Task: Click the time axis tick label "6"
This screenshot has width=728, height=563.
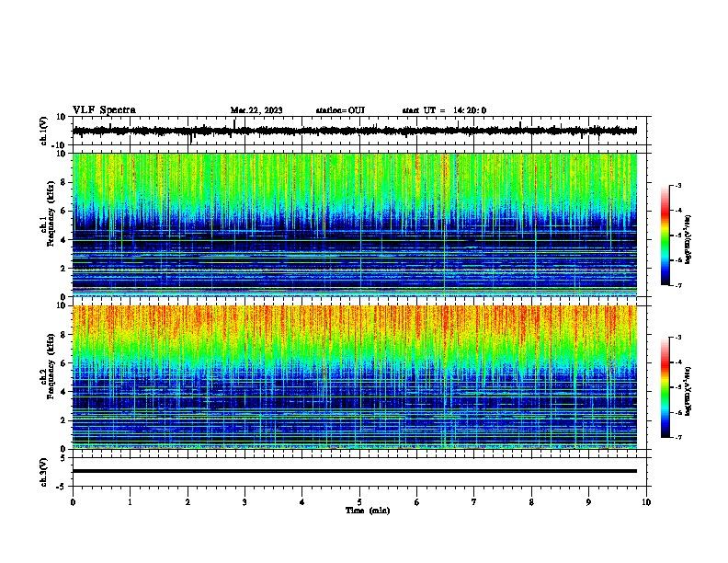Action: 417,502
